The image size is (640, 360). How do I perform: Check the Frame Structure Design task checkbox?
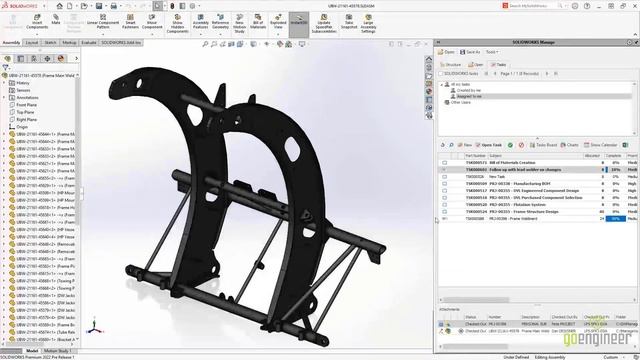(444, 211)
